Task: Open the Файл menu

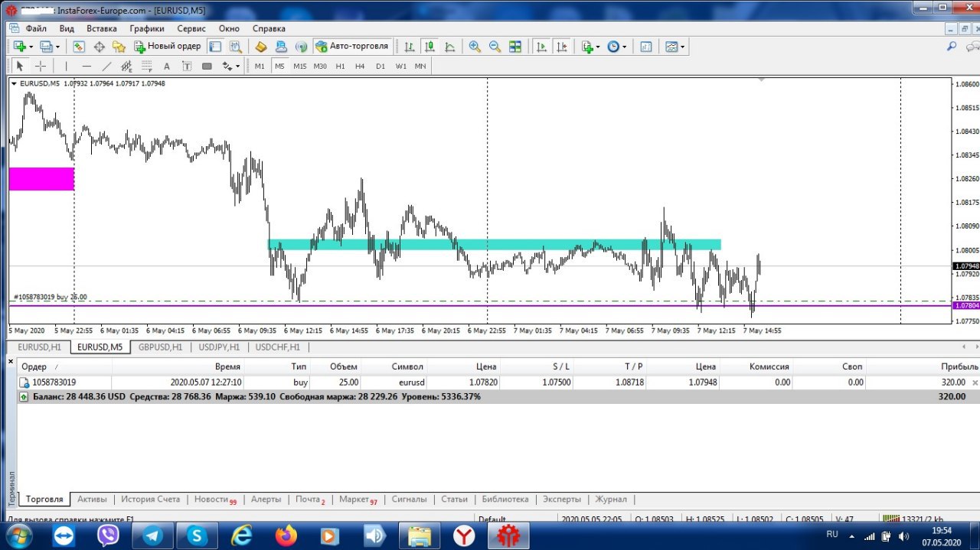Action: pyautogui.click(x=36, y=28)
